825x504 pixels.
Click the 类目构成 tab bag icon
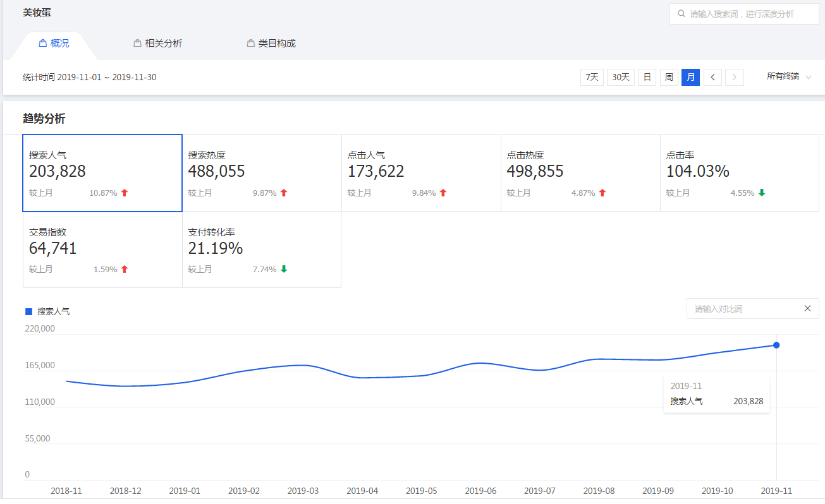pos(251,44)
